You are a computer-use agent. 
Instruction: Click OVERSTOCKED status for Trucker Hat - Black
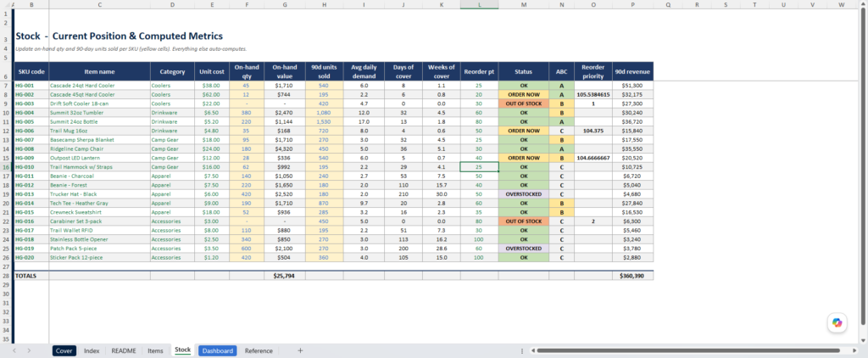pyautogui.click(x=524, y=194)
